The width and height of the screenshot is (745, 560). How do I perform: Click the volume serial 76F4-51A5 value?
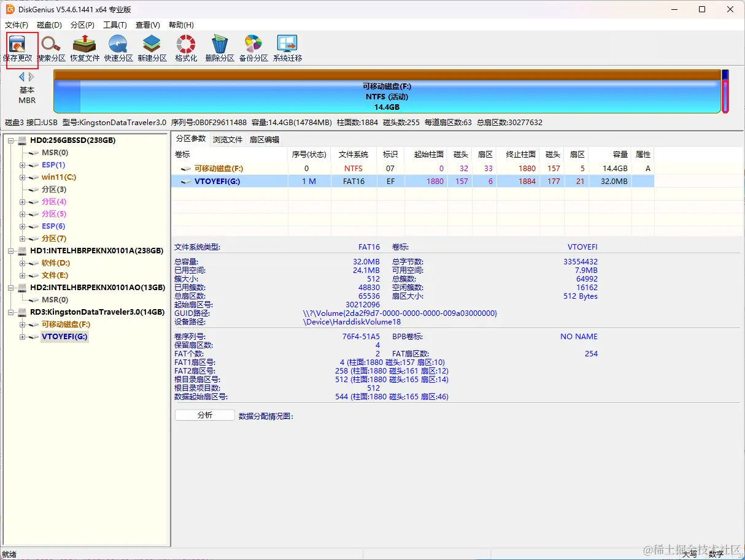361,336
